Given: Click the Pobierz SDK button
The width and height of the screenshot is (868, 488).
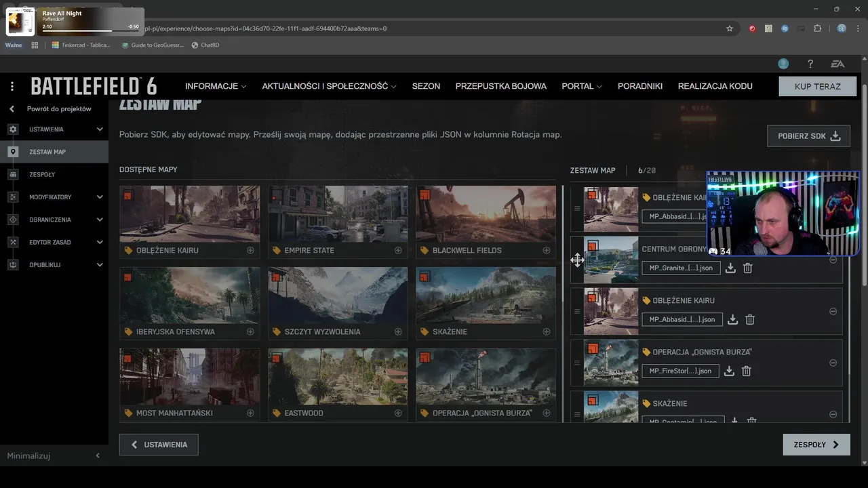Looking at the screenshot, I should (x=808, y=136).
